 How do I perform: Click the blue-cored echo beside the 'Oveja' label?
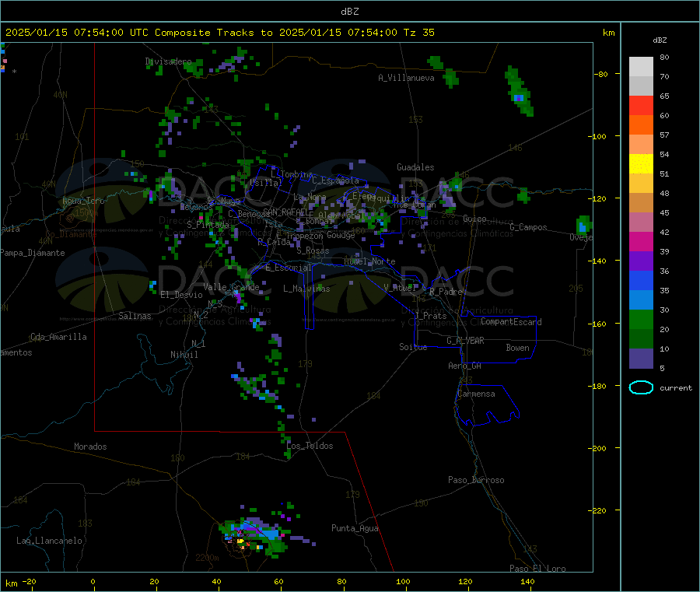click(583, 225)
